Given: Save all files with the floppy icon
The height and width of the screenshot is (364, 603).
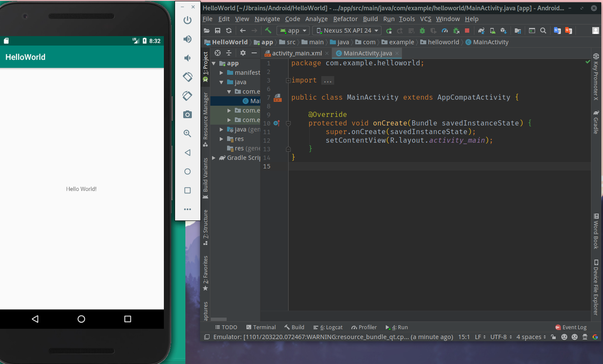Looking at the screenshot, I should [218, 31].
